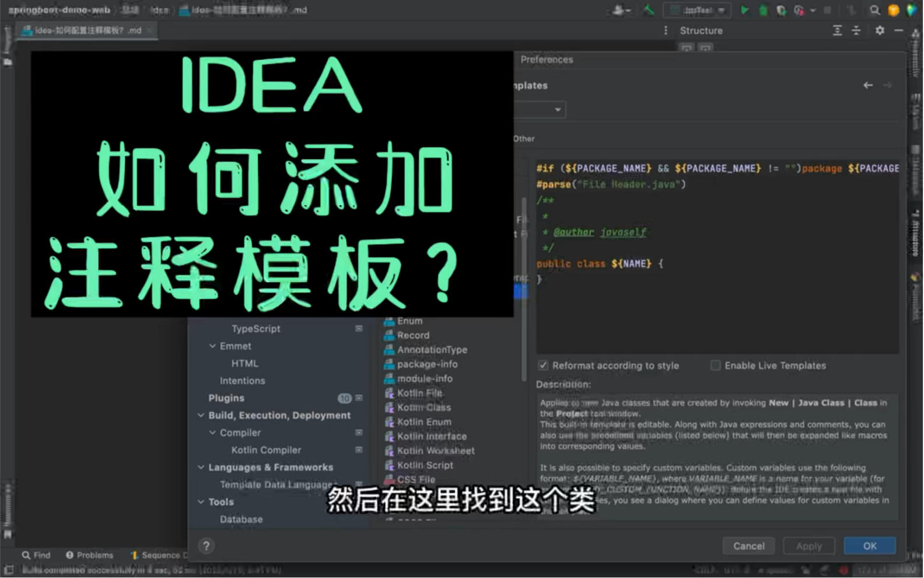Open the Find tool window
924x578 pixels.
(36, 555)
